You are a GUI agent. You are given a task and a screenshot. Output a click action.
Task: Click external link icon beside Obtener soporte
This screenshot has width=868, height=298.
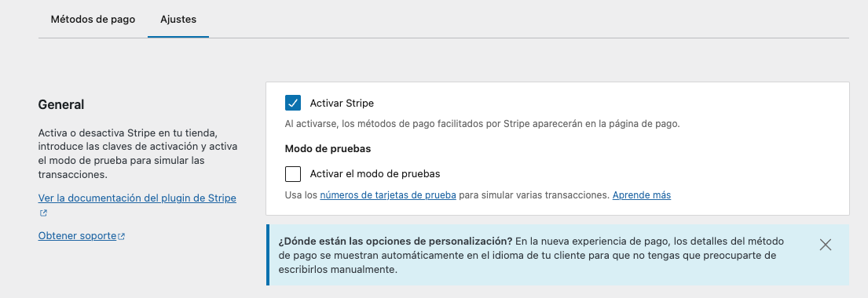pyautogui.click(x=121, y=237)
